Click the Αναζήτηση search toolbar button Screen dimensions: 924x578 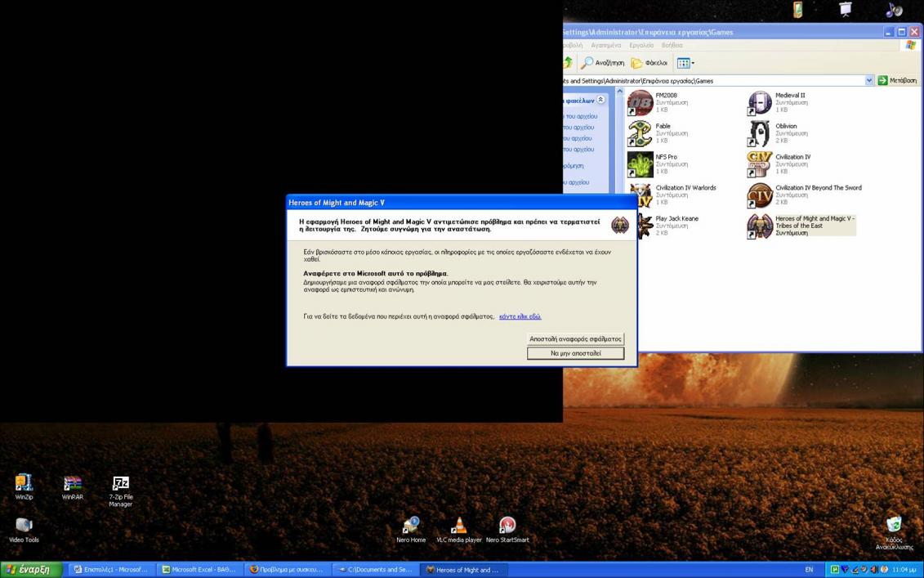[x=602, y=63]
